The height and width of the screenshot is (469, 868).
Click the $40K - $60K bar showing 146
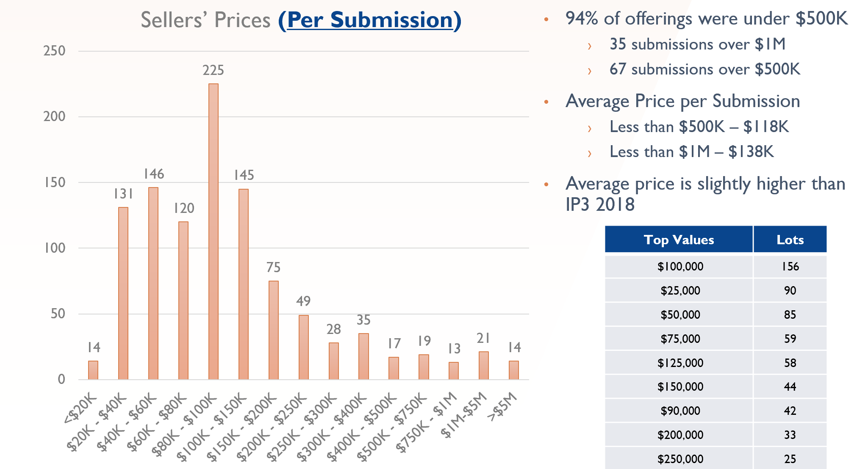tap(153, 283)
